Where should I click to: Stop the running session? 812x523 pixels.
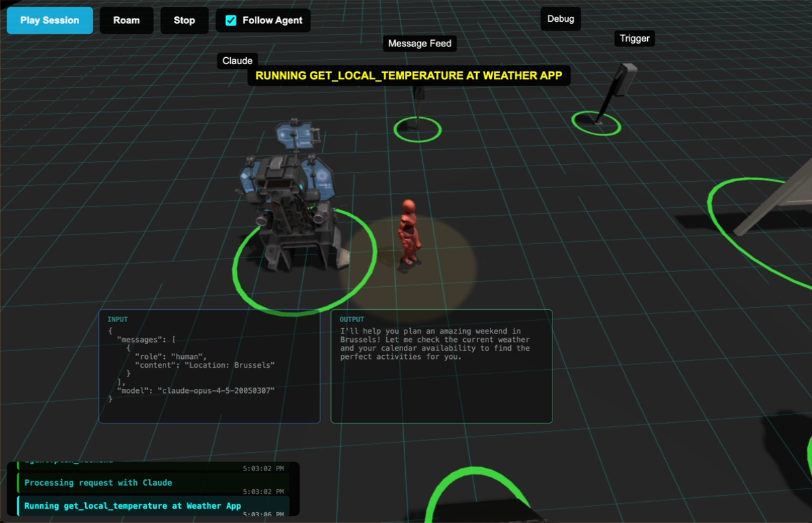[184, 20]
